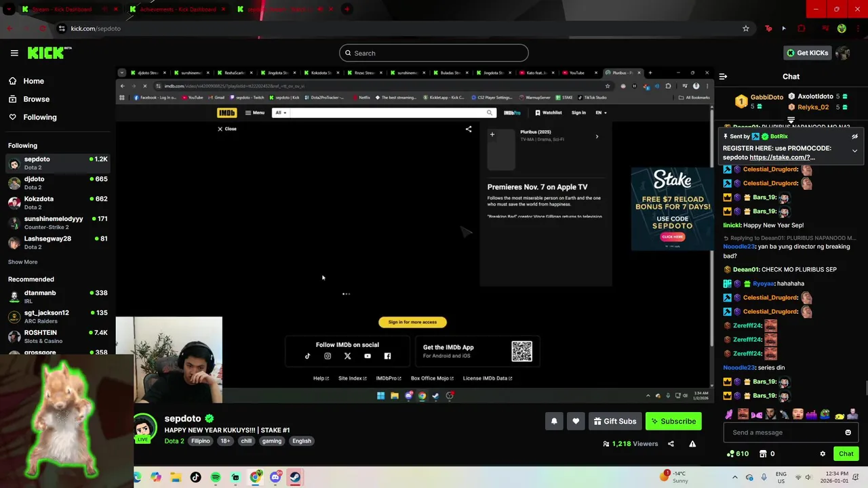Click the Dota 2 category link
Image resolution: width=868 pixels, height=488 pixels.
(x=174, y=441)
